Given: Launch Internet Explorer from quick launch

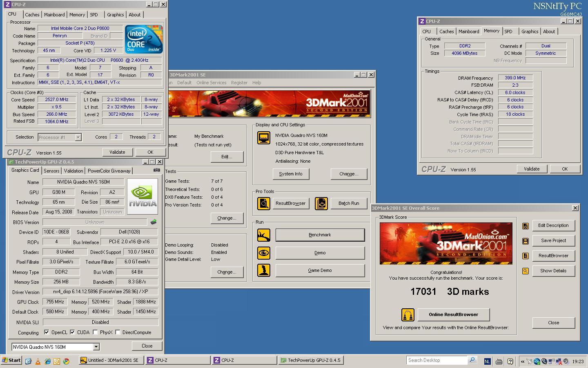Looking at the screenshot, I should (x=47, y=361).
